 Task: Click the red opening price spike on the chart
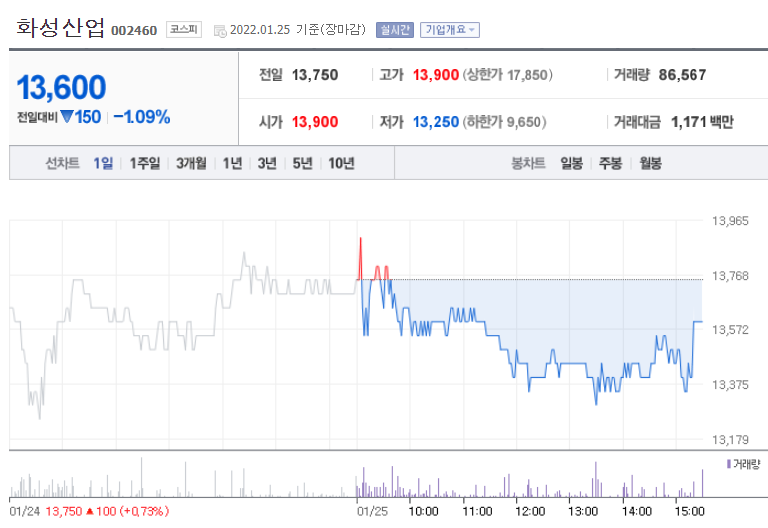coord(360,259)
